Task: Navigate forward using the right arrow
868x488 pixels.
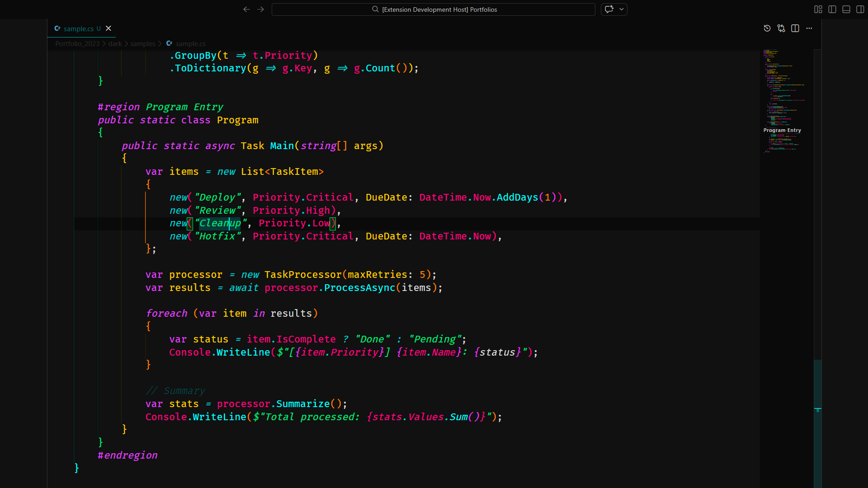Action: (x=260, y=9)
